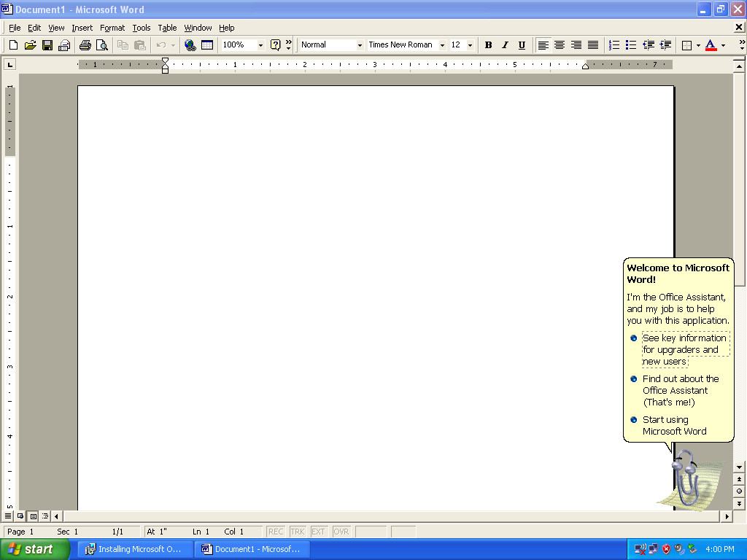Apply the red font color
Image resolution: width=747 pixels, height=560 pixels.
click(711, 44)
